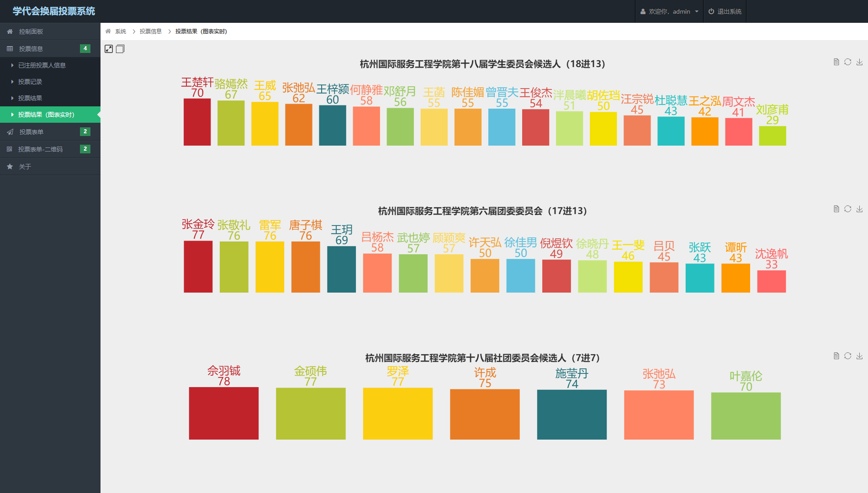
Task: Expand the 投票表单 sidebar menu
Action: [50, 132]
